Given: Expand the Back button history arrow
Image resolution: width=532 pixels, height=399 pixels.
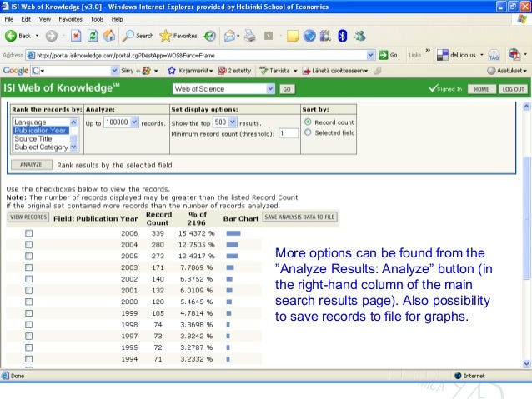Looking at the screenshot, I should pos(37,36).
